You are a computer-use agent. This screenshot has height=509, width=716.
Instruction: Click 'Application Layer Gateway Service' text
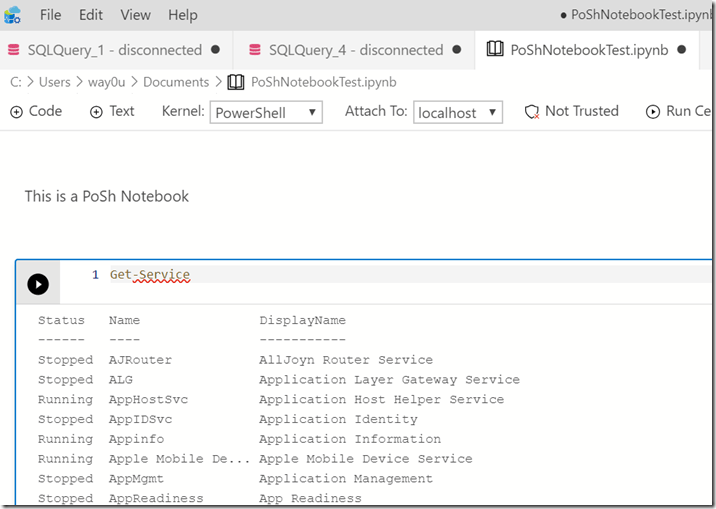390,380
